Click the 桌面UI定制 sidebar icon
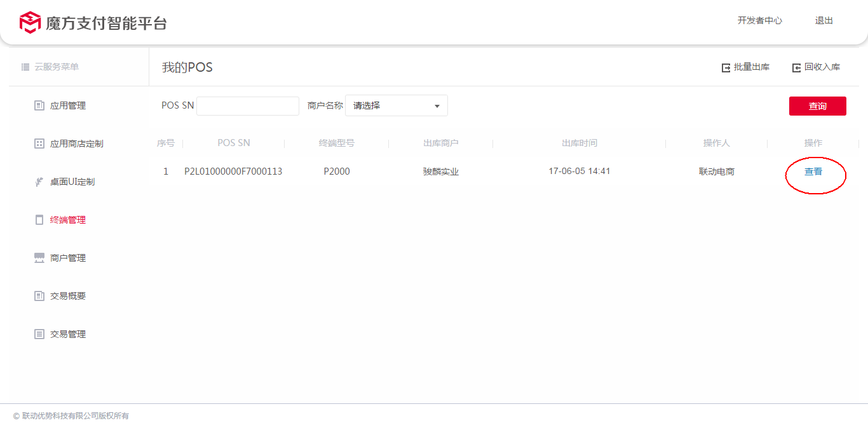 coord(39,182)
